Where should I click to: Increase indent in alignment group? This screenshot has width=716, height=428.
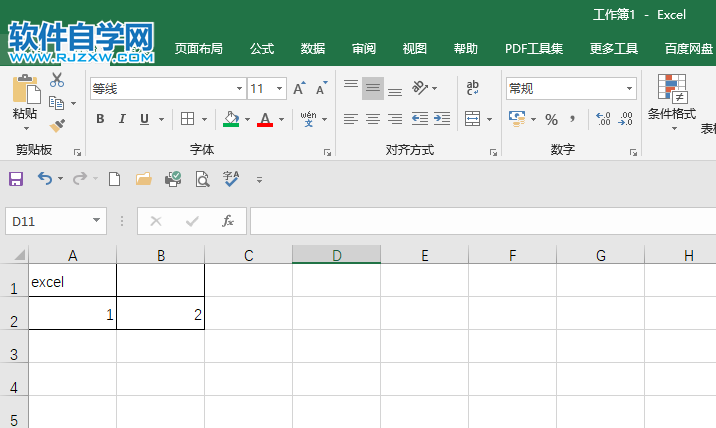point(442,119)
